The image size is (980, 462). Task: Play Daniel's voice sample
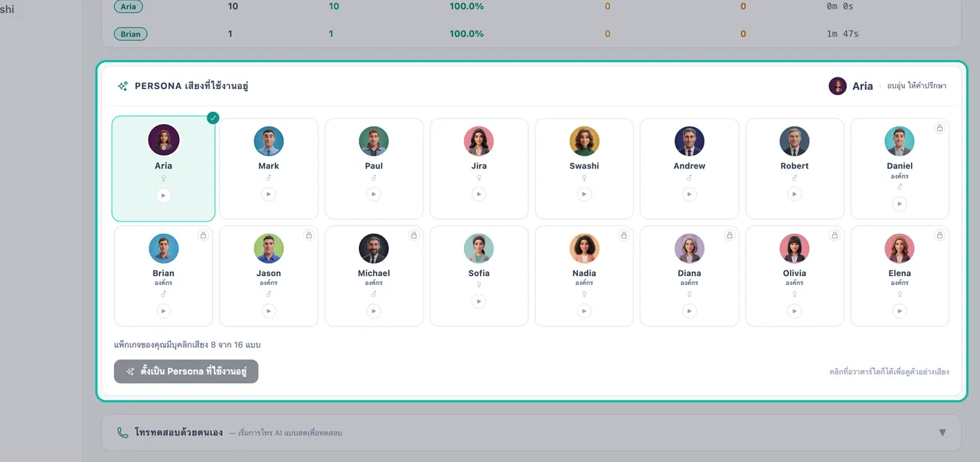[x=900, y=204]
